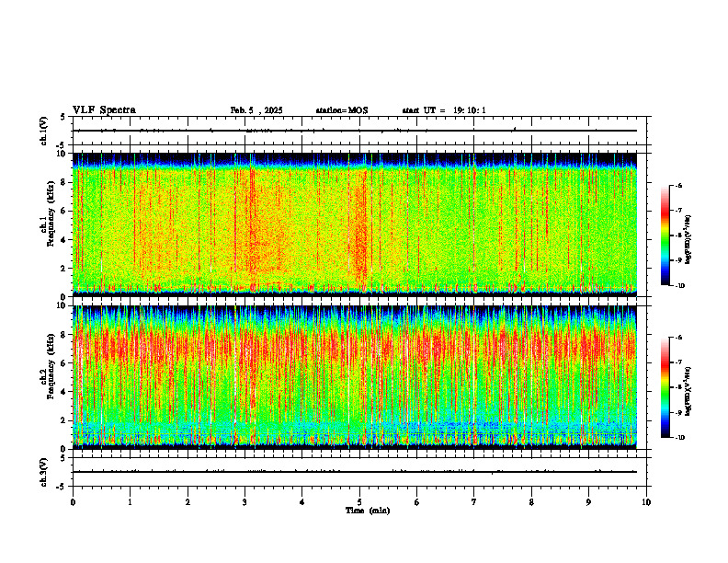728x563 pixels.
Task: Click the "station=MOS" header label
Action: [342, 110]
